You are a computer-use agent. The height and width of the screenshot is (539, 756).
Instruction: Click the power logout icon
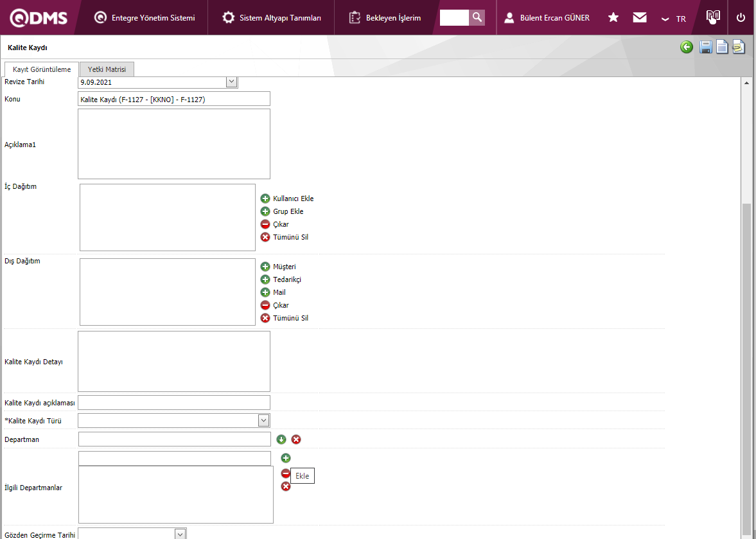(741, 17)
